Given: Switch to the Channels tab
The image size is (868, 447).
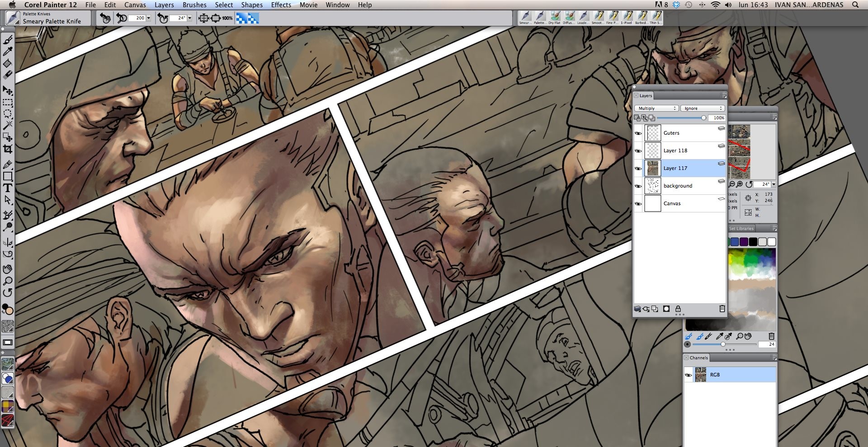Looking at the screenshot, I should point(699,358).
